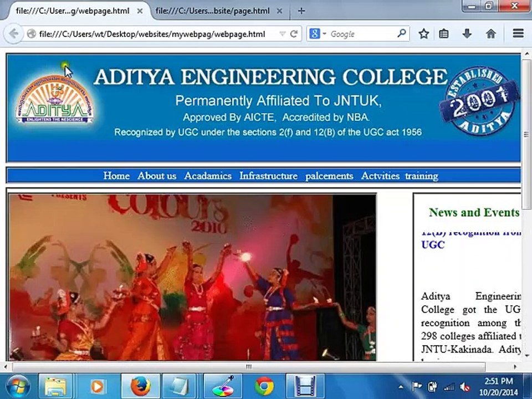Click 'Permanently Affiliated To JNTUK,' text

click(x=278, y=101)
